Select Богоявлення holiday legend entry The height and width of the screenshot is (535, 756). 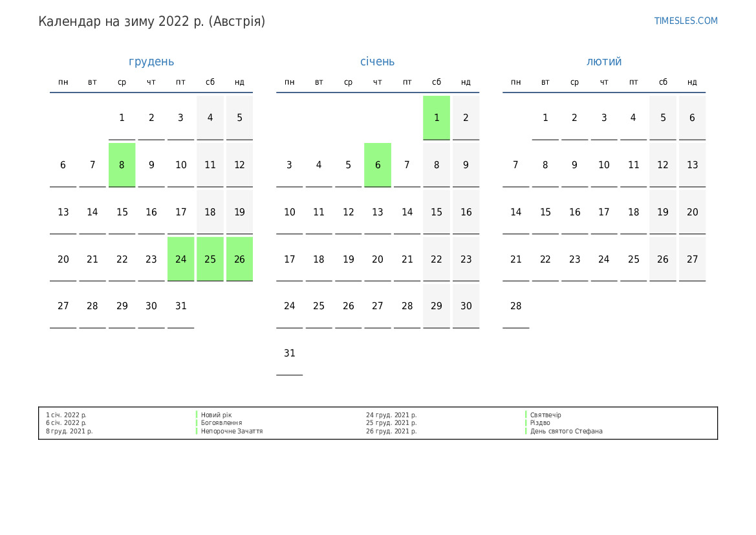[x=221, y=423]
